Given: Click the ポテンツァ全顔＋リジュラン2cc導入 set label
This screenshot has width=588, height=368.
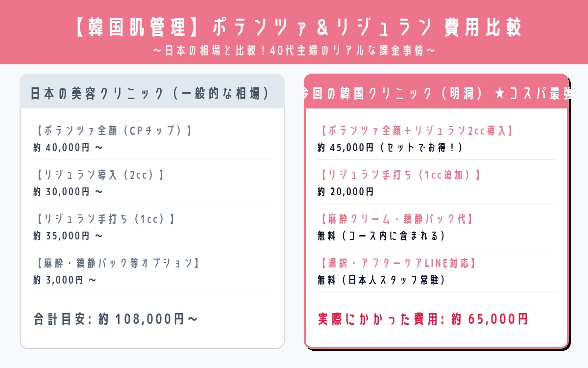Looking at the screenshot, I should tap(416, 131).
